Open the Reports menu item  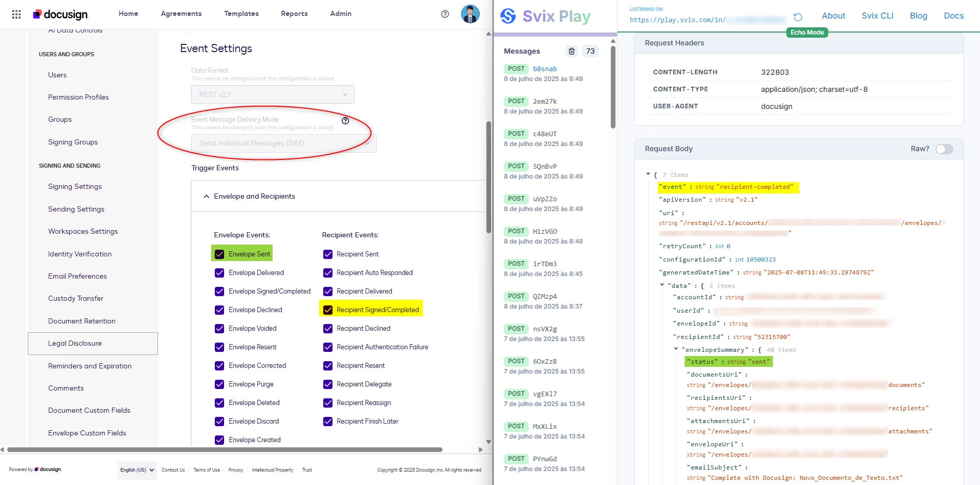coord(294,14)
